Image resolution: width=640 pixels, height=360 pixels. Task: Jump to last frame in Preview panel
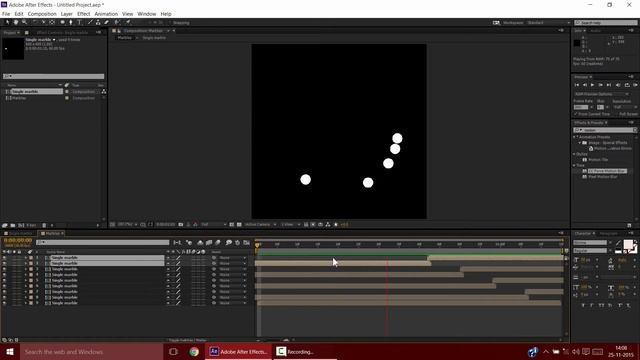coord(609,85)
